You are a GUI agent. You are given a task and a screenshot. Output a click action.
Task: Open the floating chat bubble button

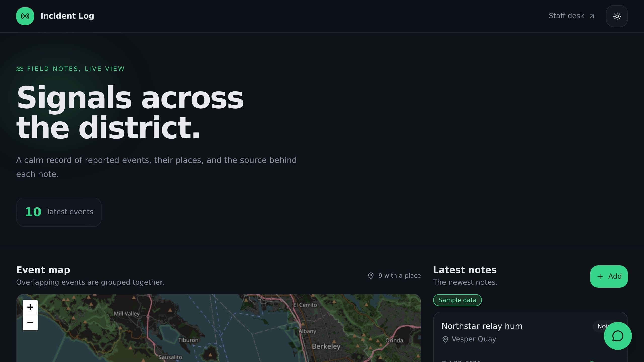(x=618, y=336)
